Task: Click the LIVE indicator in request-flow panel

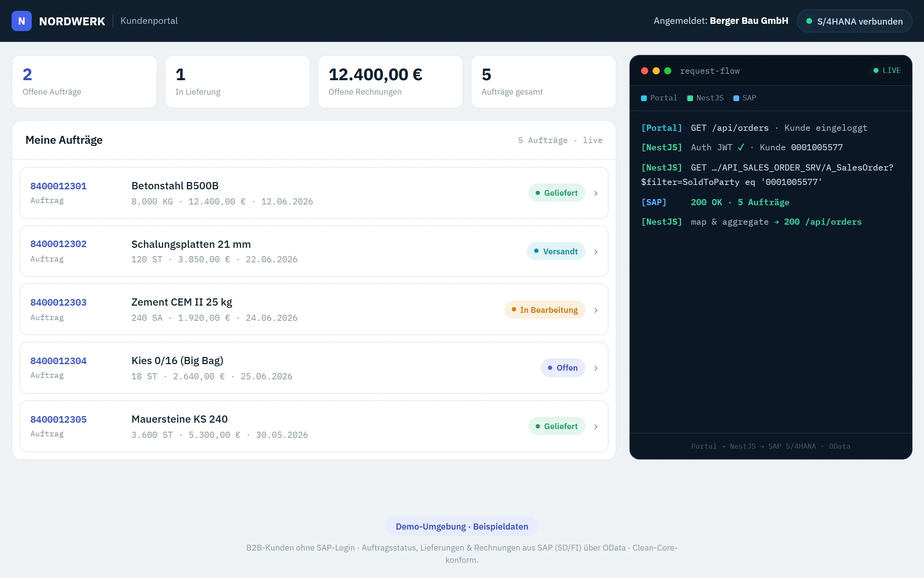Action: tap(887, 70)
